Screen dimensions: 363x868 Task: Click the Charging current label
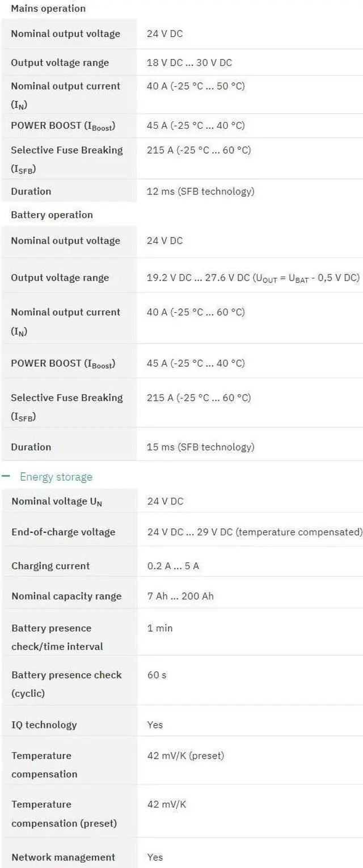pos(50,566)
